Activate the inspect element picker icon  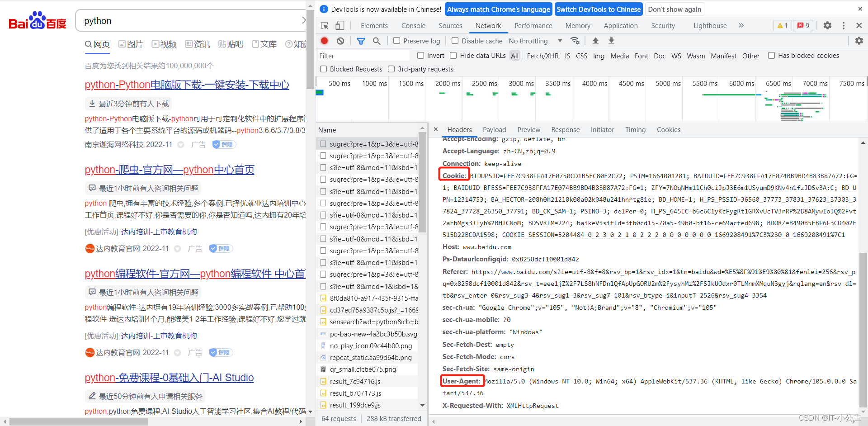pos(325,26)
